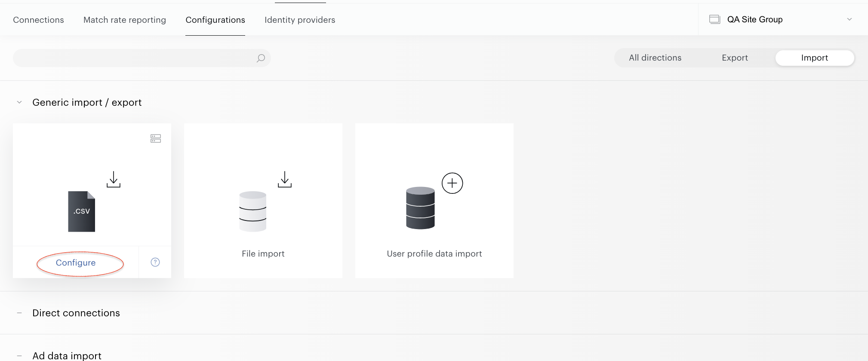868x361 pixels.
Task: Select the File import database icon
Action: pos(253,211)
